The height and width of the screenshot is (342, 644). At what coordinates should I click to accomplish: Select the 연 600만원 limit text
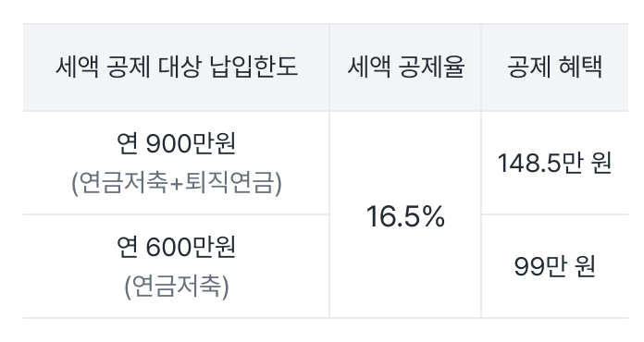click(x=176, y=247)
